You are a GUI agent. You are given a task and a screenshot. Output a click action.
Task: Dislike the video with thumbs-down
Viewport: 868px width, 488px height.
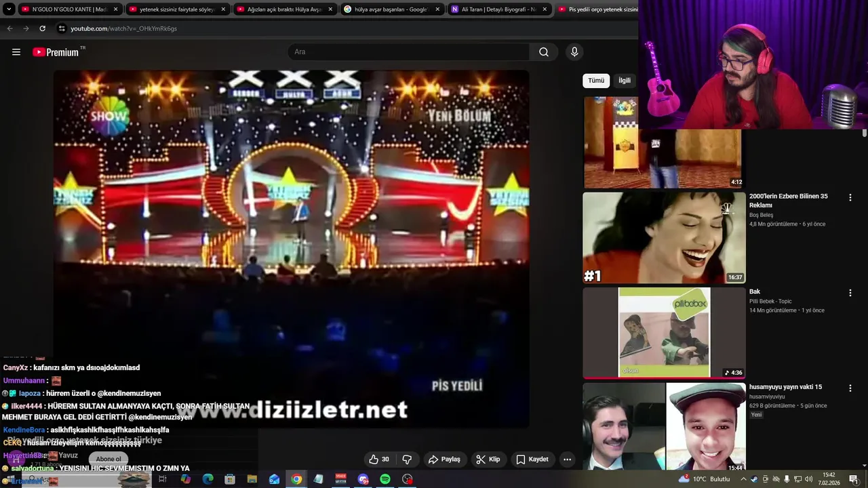(407, 460)
